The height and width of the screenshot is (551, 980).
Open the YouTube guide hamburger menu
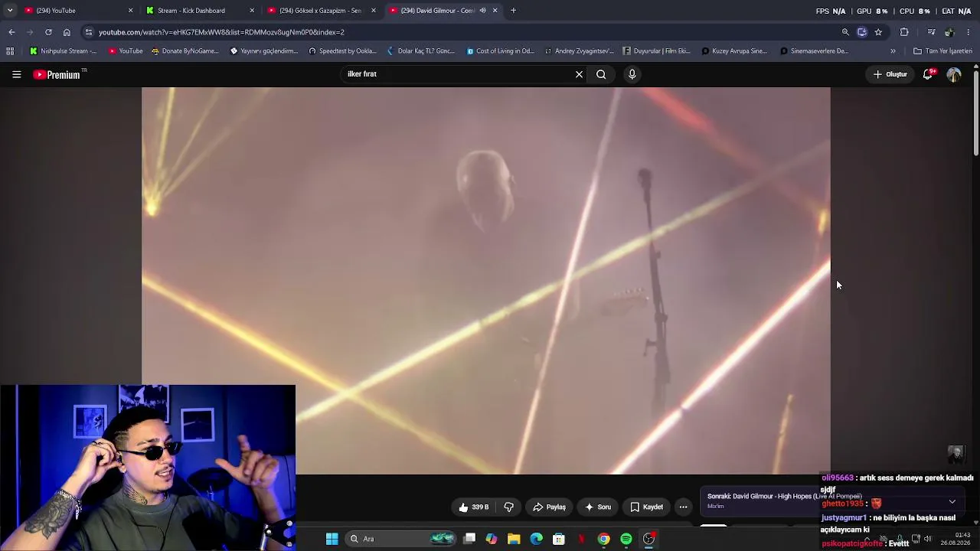pos(16,74)
